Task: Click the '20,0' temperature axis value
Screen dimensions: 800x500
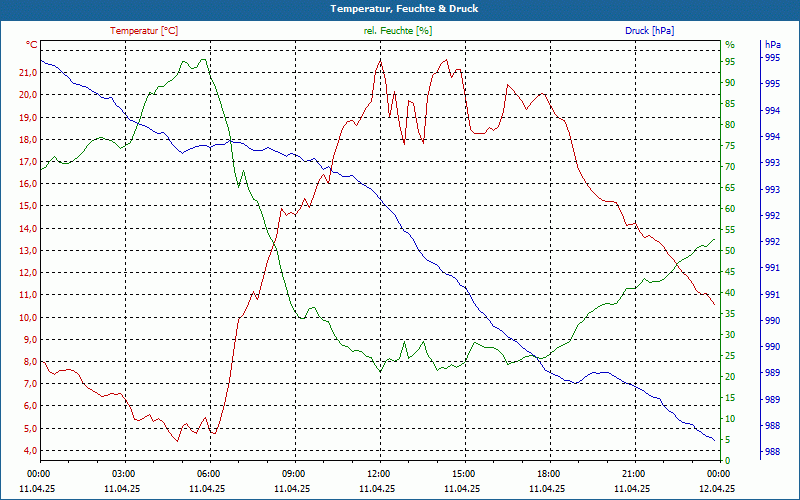Action: tap(28, 95)
